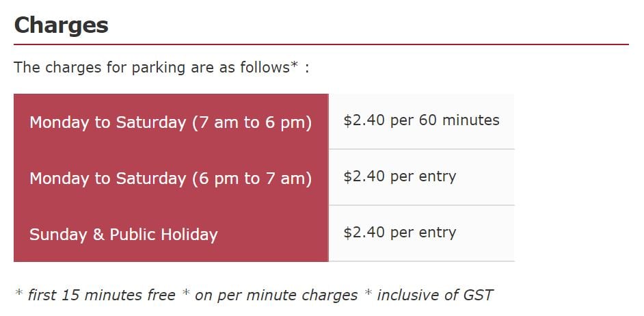Click the "inclusive of GST" footnote
644x316 pixels.
(435, 295)
